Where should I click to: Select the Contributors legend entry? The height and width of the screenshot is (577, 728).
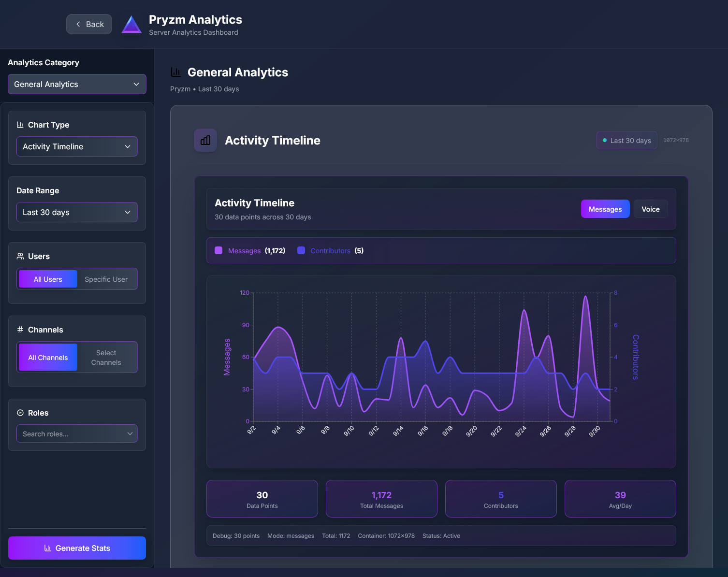(x=330, y=250)
